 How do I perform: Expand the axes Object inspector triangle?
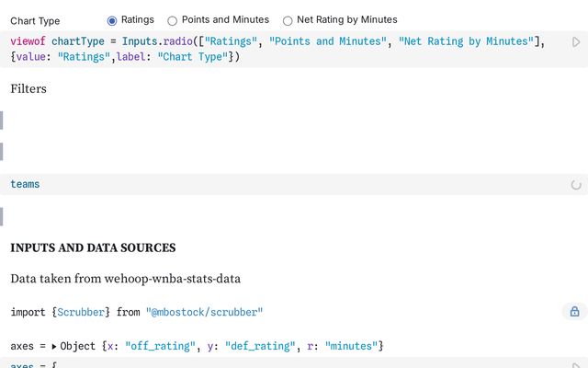click(x=54, y=346)
